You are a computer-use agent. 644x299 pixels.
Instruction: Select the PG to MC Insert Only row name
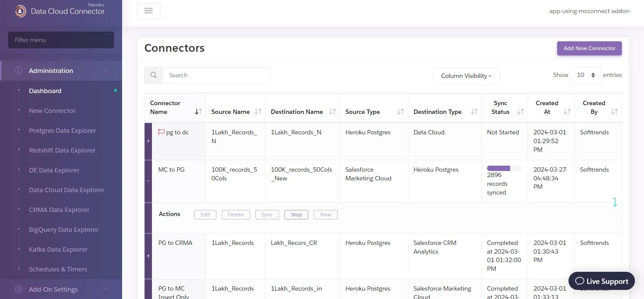(x=173, y=292)
